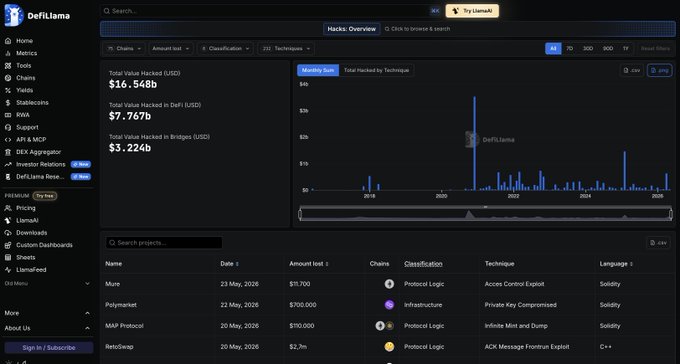Click the DefiLlama logo
The height and width of the screenshot is (364, 680).
pyautogui.click(x=37, y=16)
